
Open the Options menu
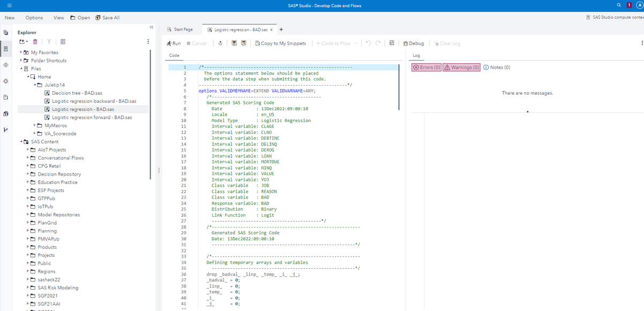34,18
